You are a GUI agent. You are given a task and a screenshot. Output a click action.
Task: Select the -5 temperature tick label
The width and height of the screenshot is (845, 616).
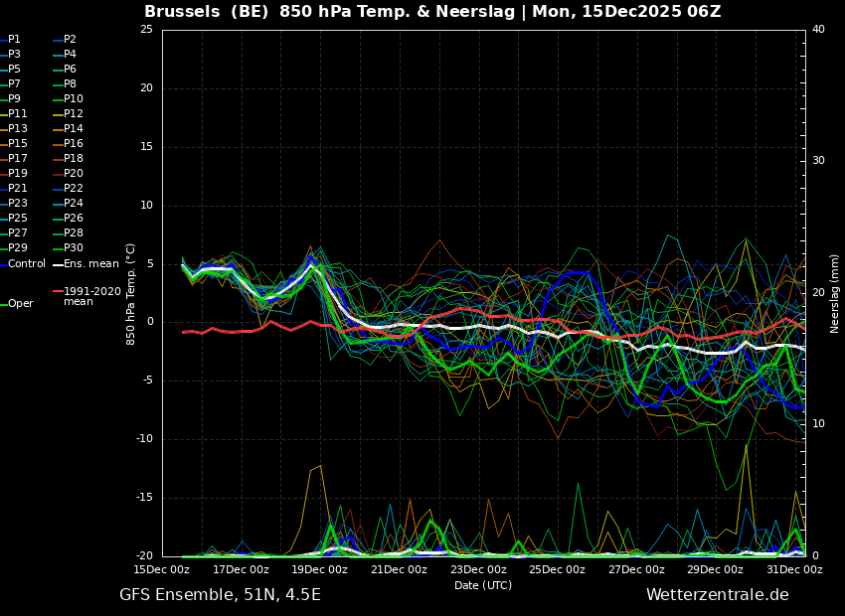coord(148,381)
